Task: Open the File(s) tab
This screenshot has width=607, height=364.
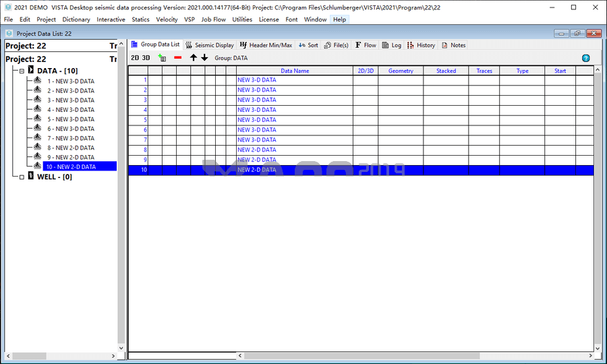Action: (336, 45)
